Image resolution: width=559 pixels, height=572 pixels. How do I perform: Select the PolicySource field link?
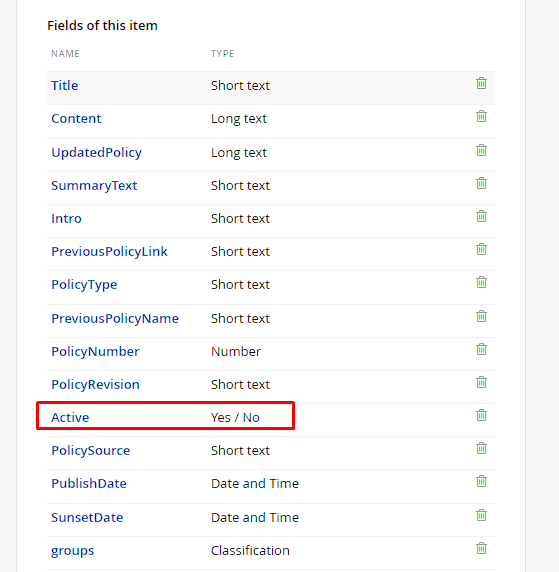(x=90, y=451)
